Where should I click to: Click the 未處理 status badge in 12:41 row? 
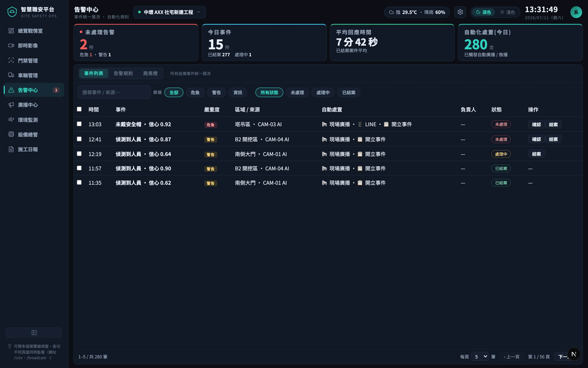pos(501,139)
